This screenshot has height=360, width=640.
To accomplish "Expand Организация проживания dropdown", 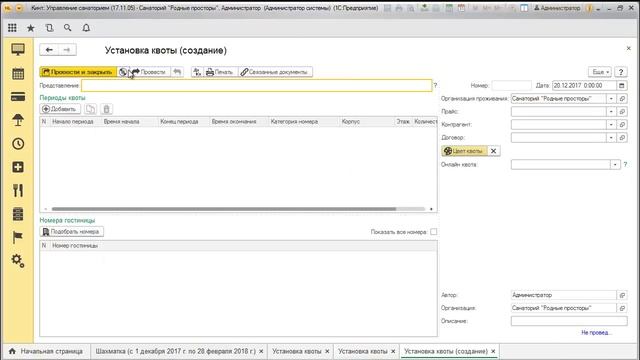I will tap(611, 99).
